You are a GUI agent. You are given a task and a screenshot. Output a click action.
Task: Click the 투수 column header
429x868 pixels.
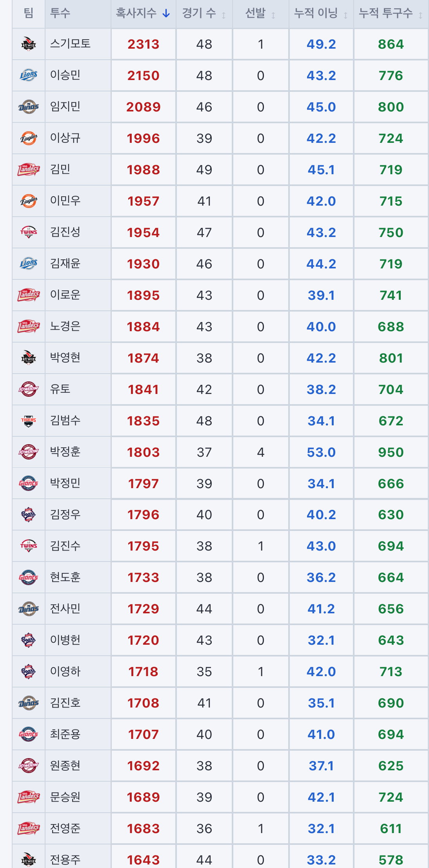click(x=60, y=13)
